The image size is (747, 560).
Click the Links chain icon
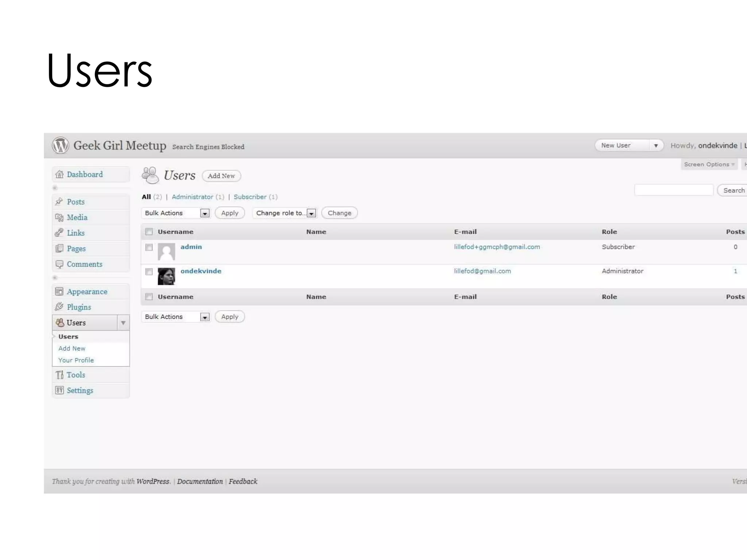[x=59, y=233]
